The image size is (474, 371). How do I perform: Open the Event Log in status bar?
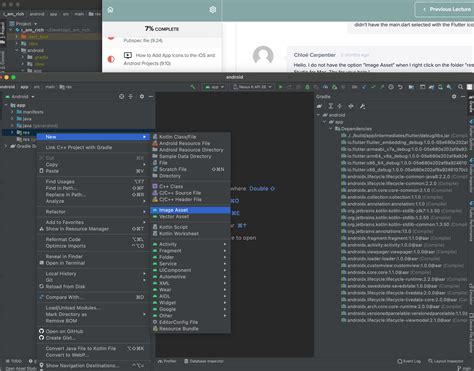(409, 361)
